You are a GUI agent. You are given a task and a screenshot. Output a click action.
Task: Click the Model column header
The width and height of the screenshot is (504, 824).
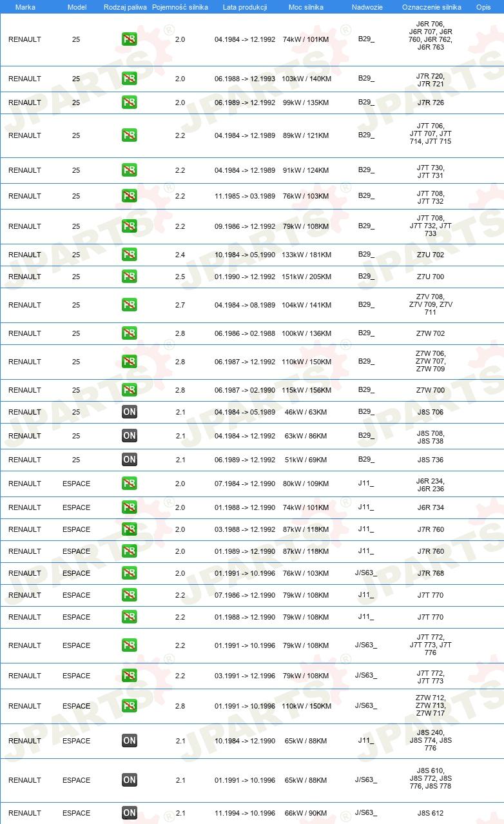[77, 6]
